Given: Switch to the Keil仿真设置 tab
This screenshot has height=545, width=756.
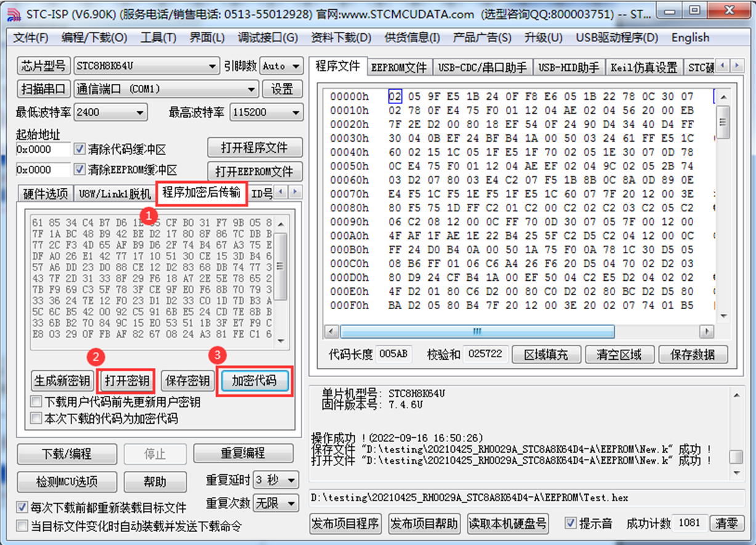Looking at the screenshot, I should click(644, 68).
